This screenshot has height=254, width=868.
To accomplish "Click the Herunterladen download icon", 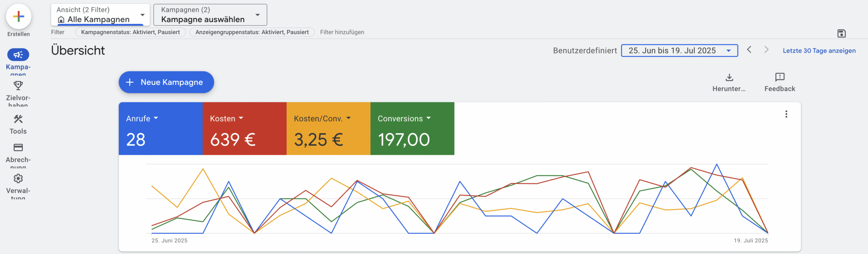I will pyautogui.click(x=729, y=78).
